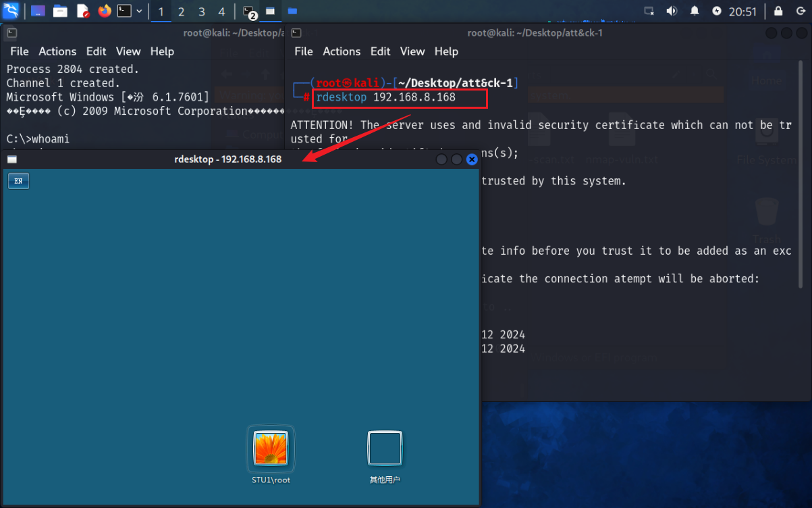Image resolution: width=812 pixels, height=508 pixels.
Task: Choose the 其他用户 (Other User) tile
Action: (x=385, y=449)
